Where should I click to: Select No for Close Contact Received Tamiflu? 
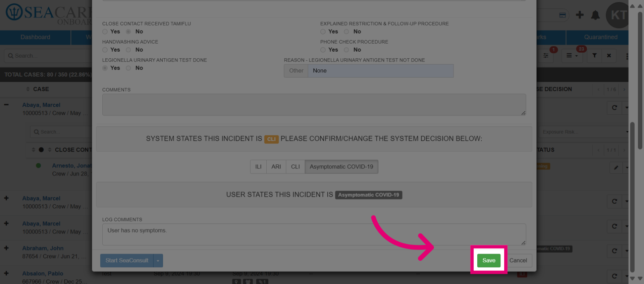[x=128, y=31]
